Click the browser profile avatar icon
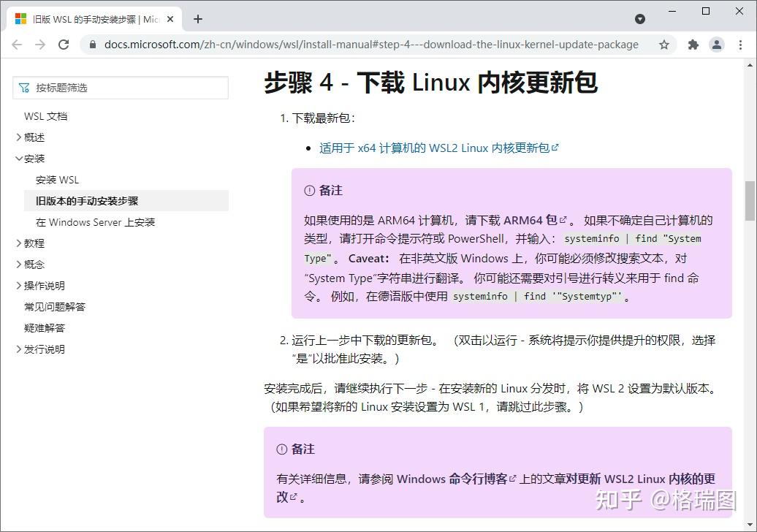 tap(717, 45)
